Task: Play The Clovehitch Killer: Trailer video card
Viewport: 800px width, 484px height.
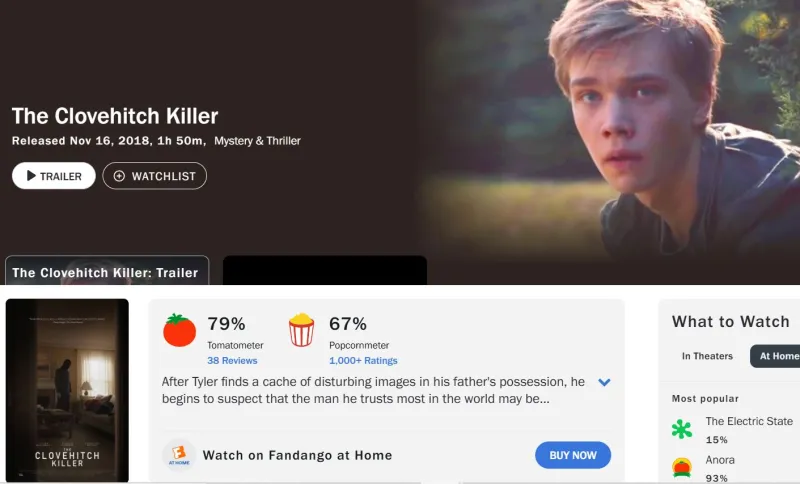Action: (106, 271)
